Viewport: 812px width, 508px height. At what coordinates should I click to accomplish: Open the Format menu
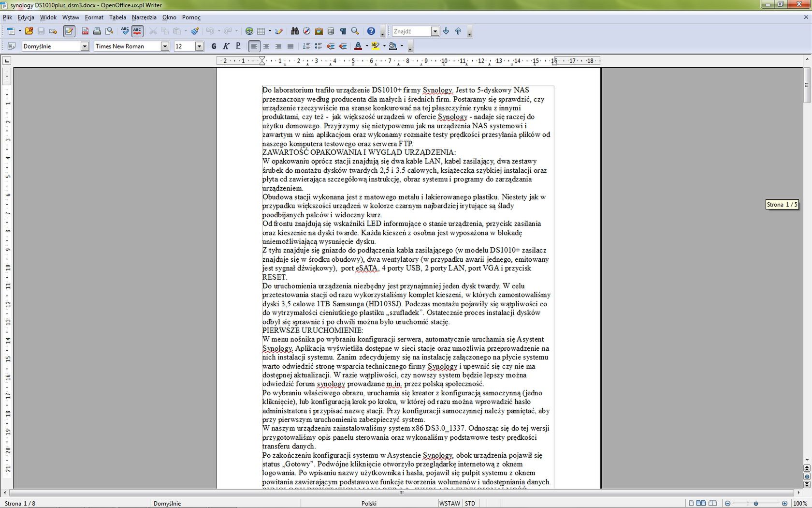coord(94,17)
